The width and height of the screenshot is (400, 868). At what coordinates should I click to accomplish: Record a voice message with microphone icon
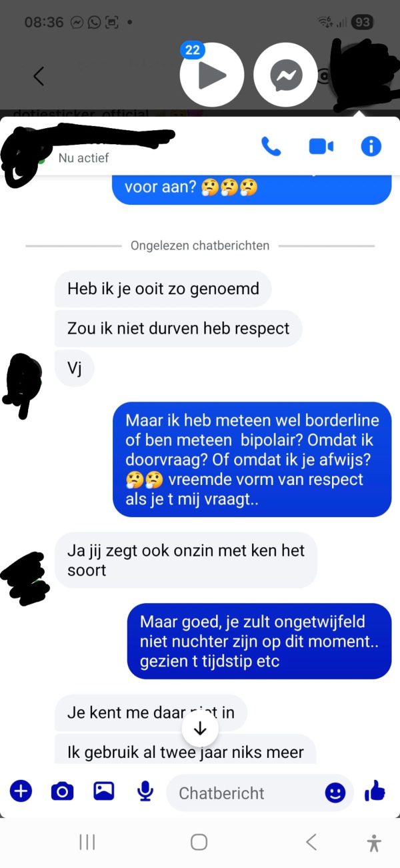coord(145,791)
